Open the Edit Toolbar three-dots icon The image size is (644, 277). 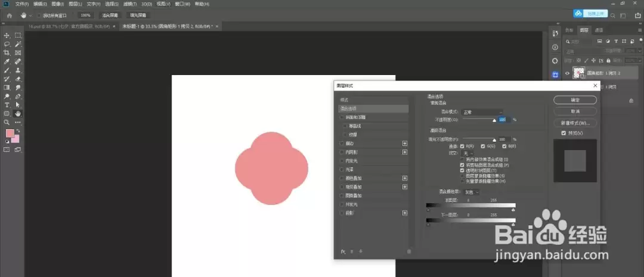18,122
